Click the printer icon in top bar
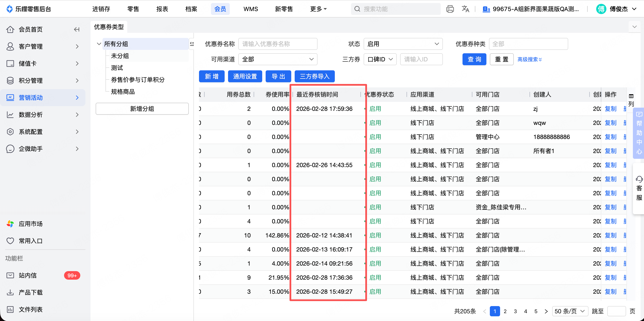This screenshot has width=644, height=321. 450,9
